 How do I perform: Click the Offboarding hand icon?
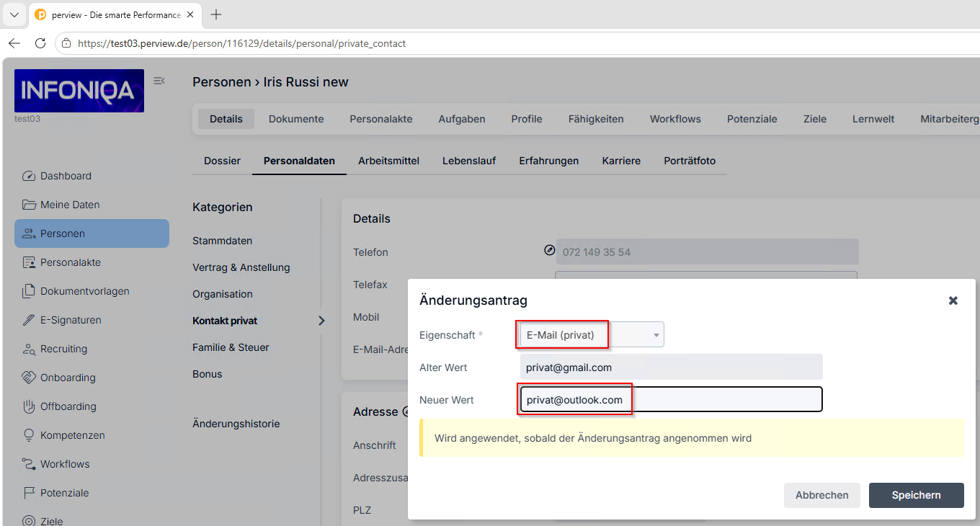pyautogui.click(x=29, y=406)
